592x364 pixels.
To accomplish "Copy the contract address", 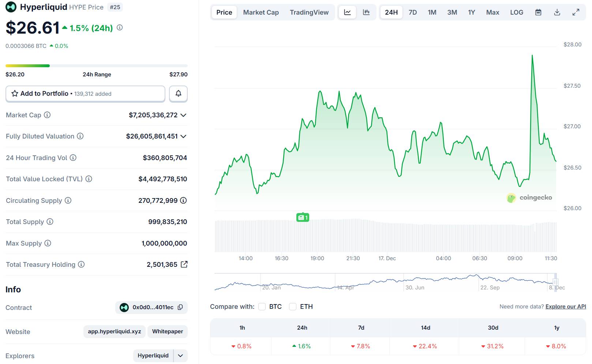I will pyautogui.click(x=180, y=307).
